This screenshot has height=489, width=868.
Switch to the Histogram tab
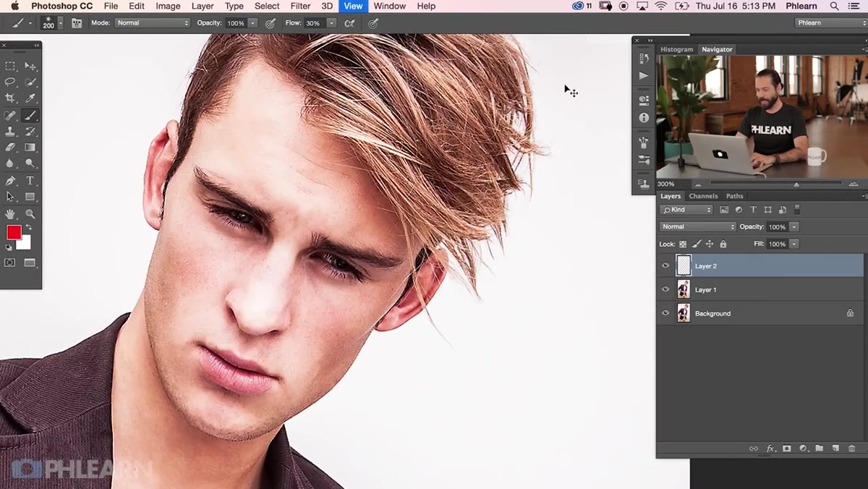click(x=677, y=49)
